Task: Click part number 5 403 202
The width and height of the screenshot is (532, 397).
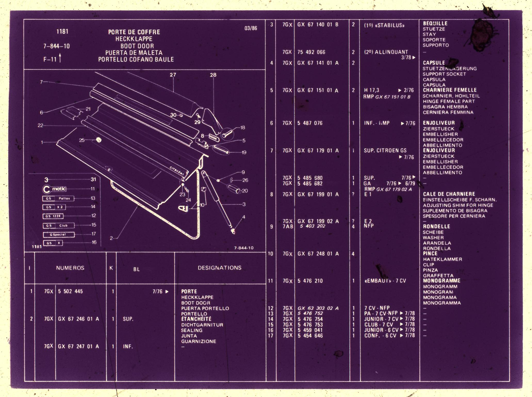Action: click(312, 226)
